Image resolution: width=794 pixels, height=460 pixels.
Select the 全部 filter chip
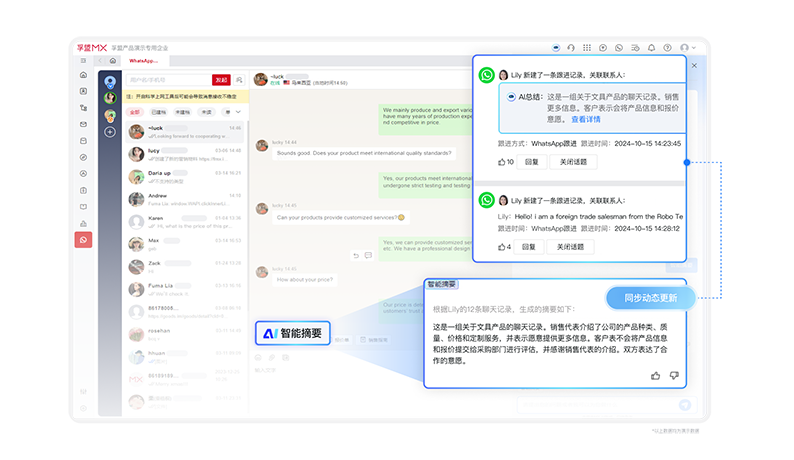coord(135,112)
